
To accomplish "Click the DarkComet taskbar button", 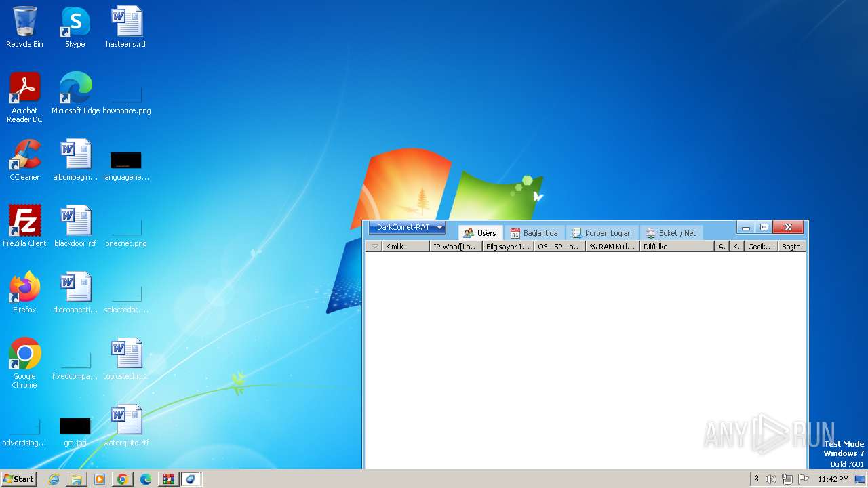I will (191, 479).
